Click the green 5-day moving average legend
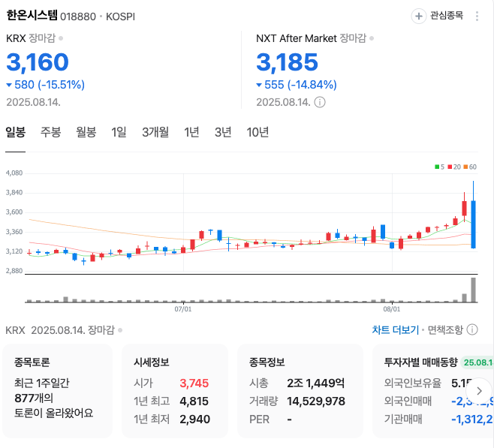 click(x=439, y=167)
